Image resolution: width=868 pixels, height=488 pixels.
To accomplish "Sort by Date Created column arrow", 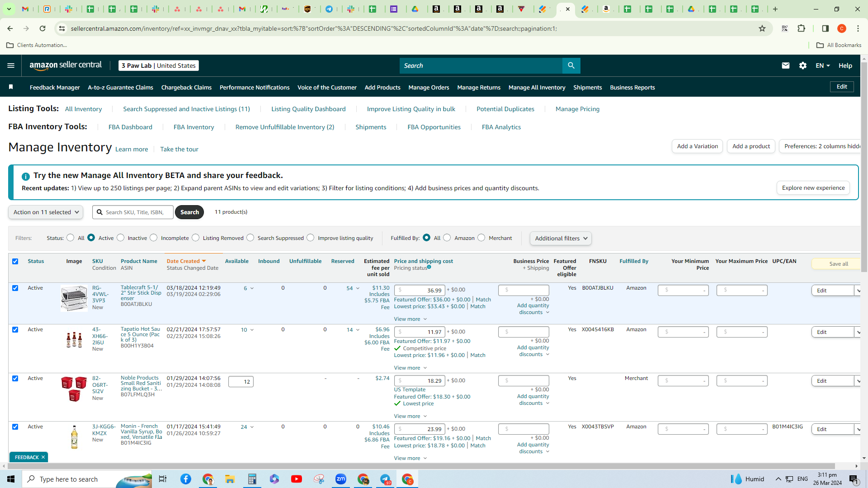I will coord(204,261).
